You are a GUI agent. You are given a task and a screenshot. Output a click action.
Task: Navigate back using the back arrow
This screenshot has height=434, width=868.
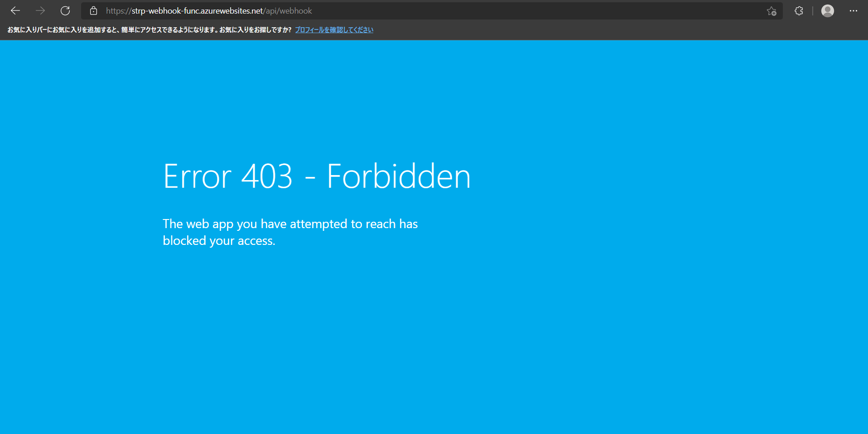(x=15, y=10)
